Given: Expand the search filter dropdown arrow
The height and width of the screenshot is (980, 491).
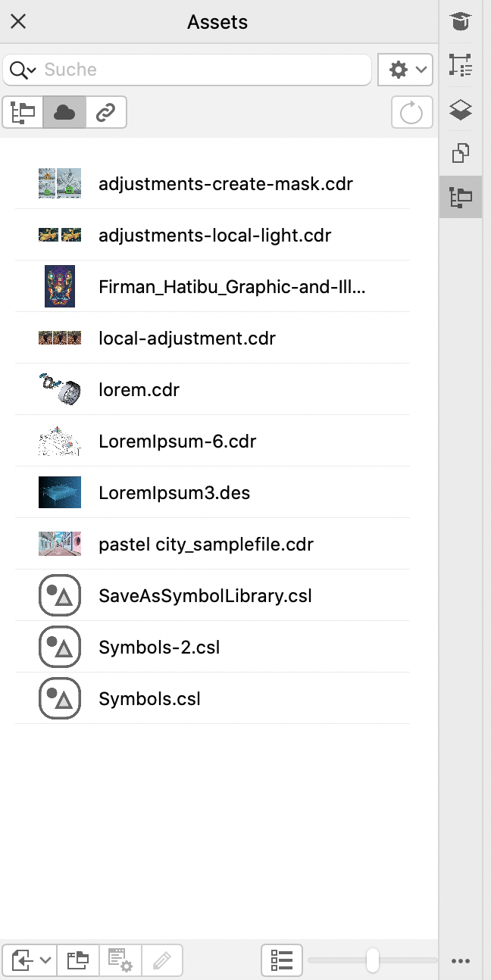Looking at the screenshot, I should click(x=30, y=70).
